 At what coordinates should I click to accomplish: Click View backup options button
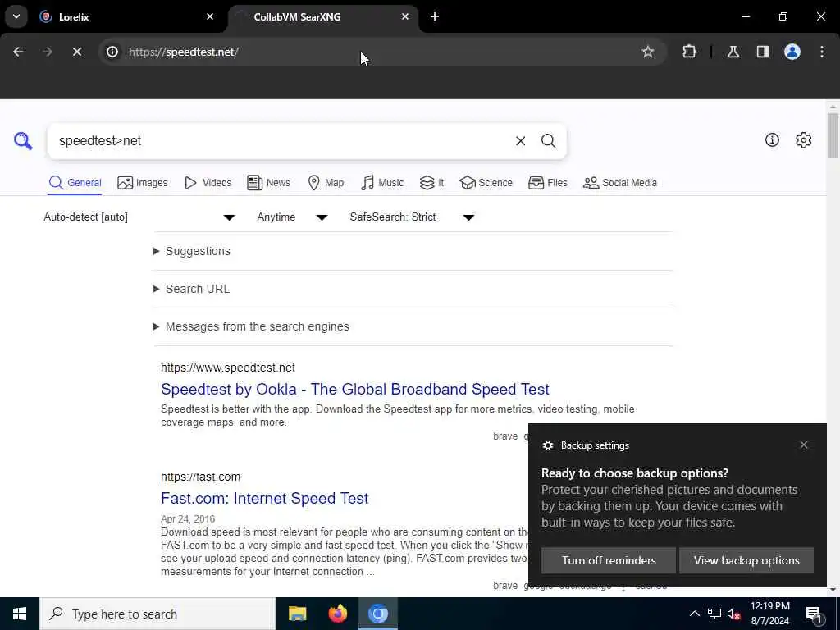pyautogui.click(x=746, y=560)
